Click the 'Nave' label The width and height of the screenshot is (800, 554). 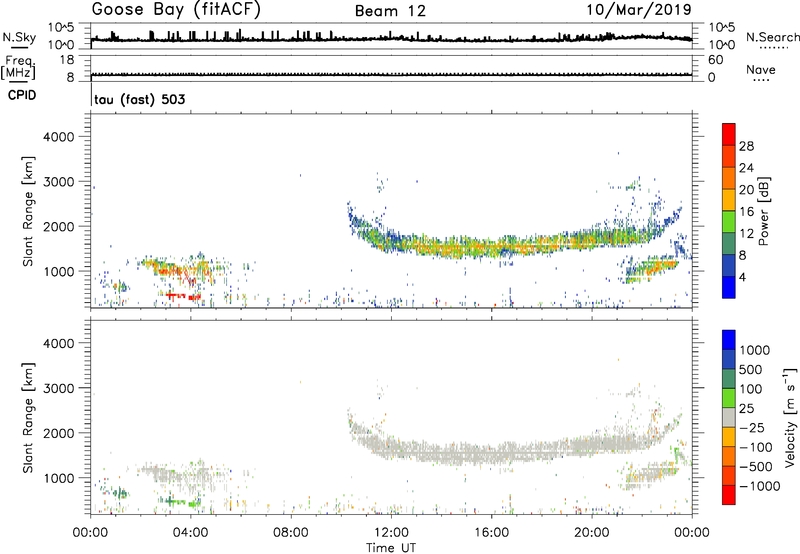point(761,69)
